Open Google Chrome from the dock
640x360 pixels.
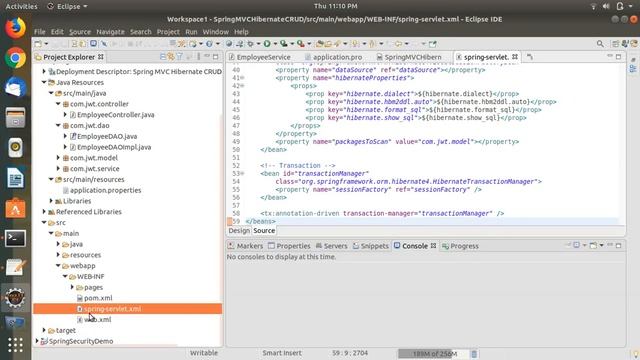pos(16,58)
